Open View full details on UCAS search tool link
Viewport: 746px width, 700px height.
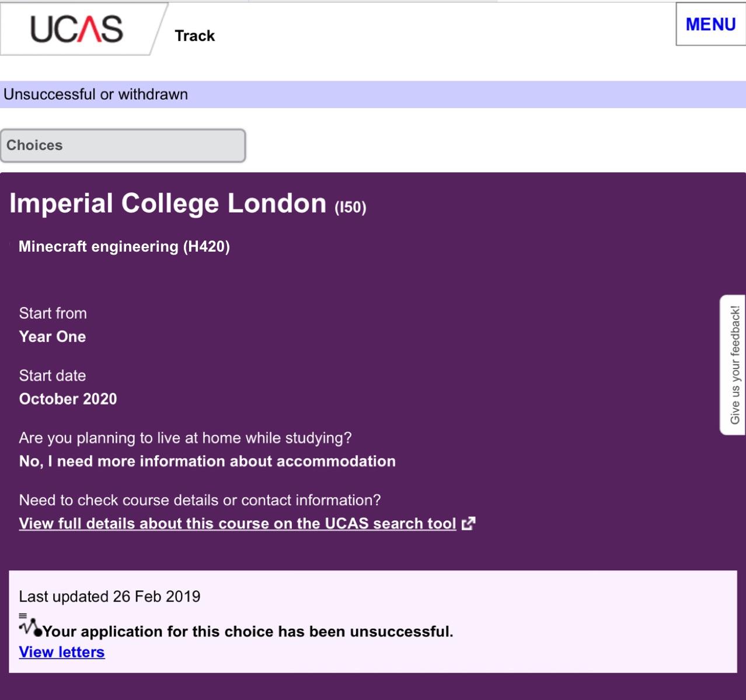pos(238,524)
